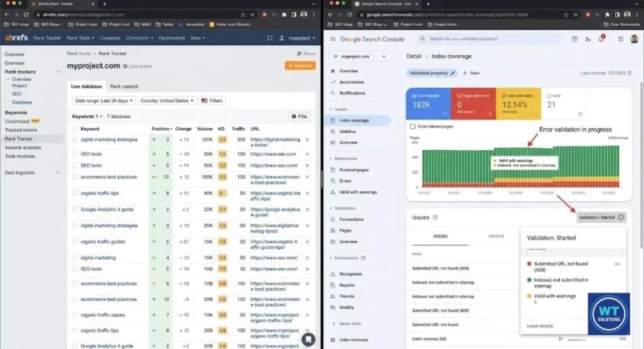Screen dimensions: 644x349
Task: Uncheck the Pages with errors card checkbox
Action: 458,96
